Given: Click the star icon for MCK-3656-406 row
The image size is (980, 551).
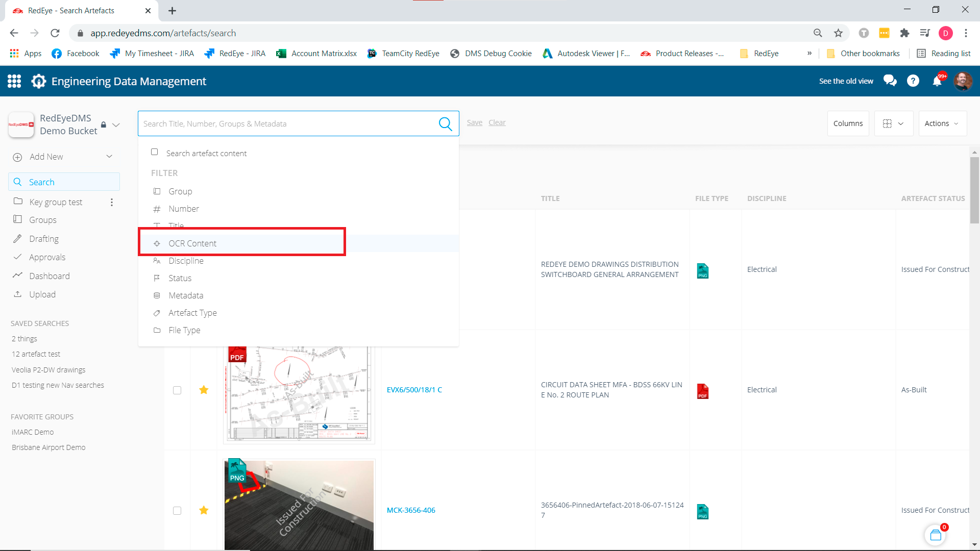Looking at the screenshot, I should [204, 510].
